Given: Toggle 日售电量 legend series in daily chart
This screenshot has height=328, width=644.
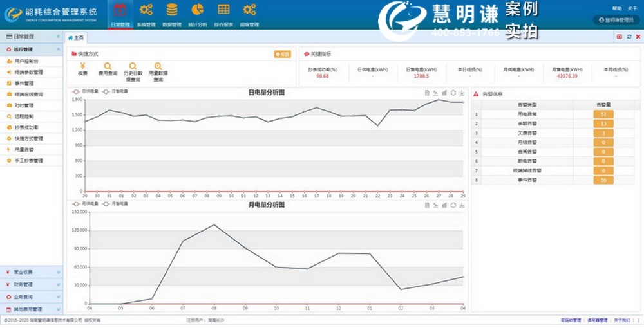Looking at the screenshot, I should tap(116, 92).
